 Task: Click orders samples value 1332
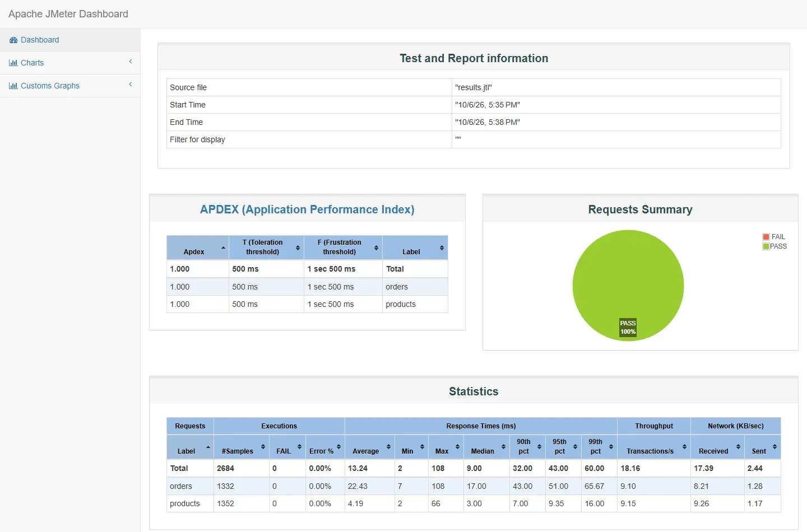(226, 486)
